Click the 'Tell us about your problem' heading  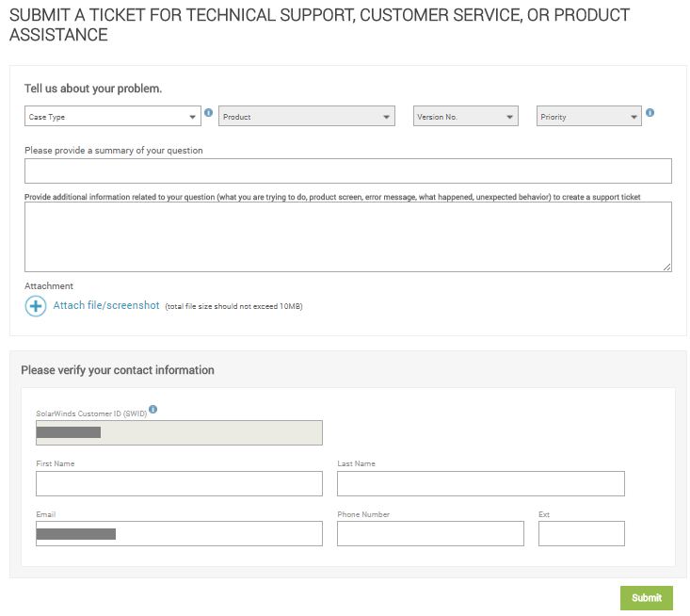point(93,89)
